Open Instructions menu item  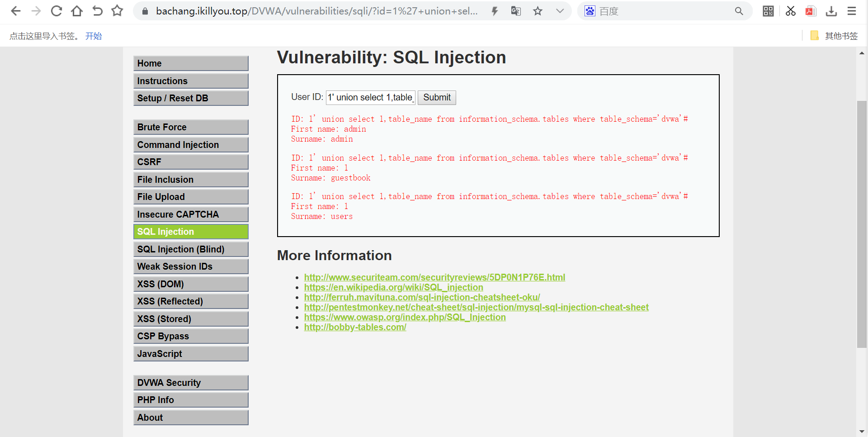[x=191, y=81]
